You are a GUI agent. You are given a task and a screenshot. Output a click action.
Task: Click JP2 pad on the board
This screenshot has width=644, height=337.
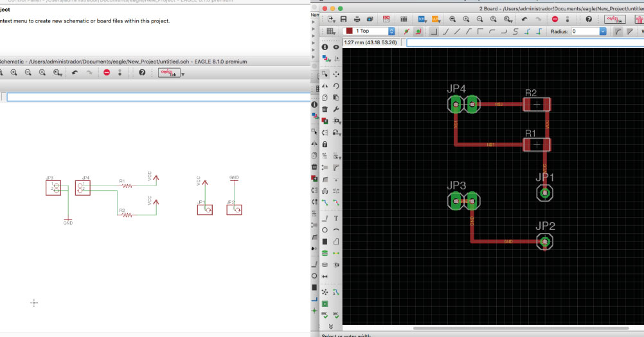(545, 242)
